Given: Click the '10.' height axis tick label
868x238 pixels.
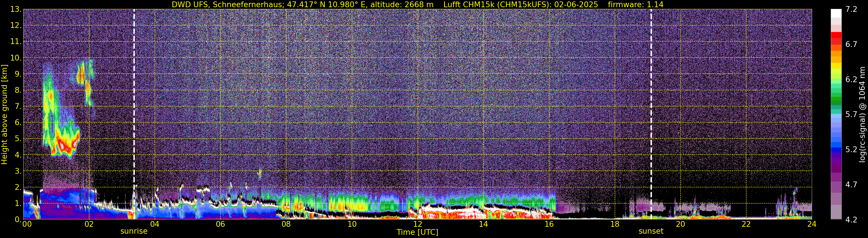Looking at the screenshot, I should [x=16, y=58].
